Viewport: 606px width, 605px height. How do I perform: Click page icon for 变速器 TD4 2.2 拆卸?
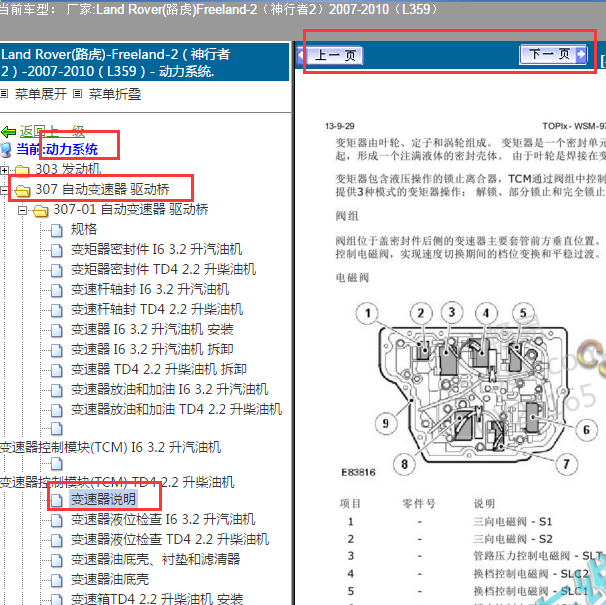coord(57,371)
